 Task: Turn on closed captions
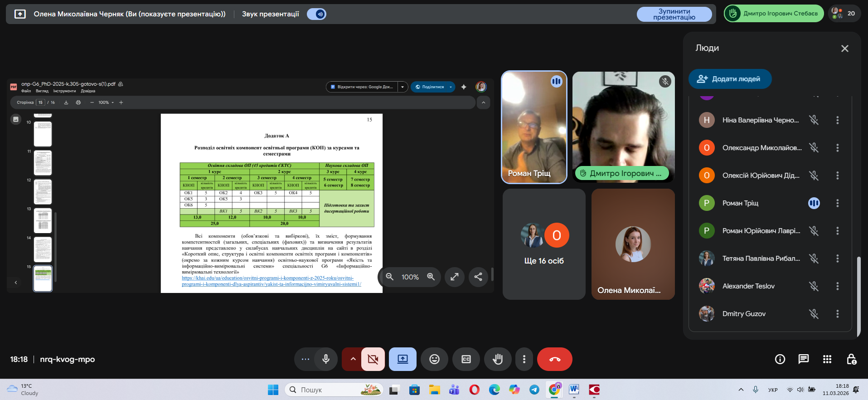coord(466,359)
